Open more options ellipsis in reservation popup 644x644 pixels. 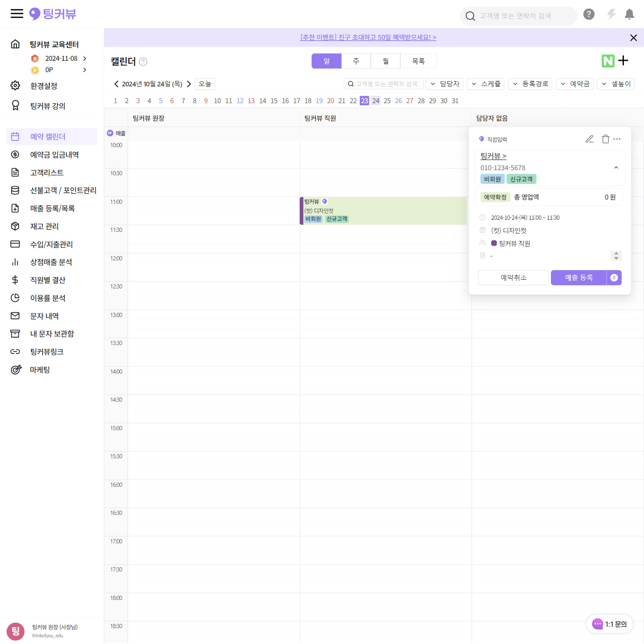coord(617,139)
